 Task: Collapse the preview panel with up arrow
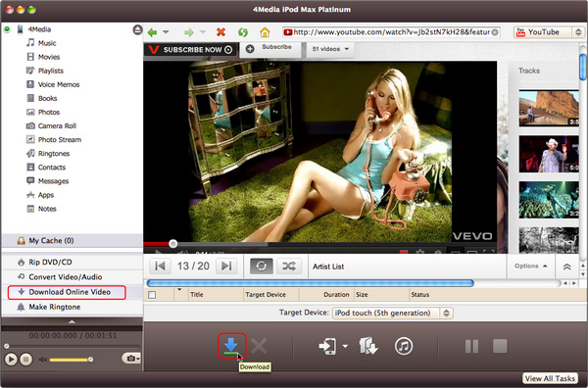[72, 321]
